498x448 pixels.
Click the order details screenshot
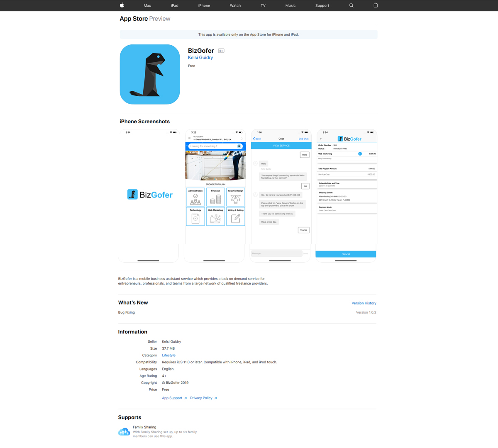[x=346, y=196]
